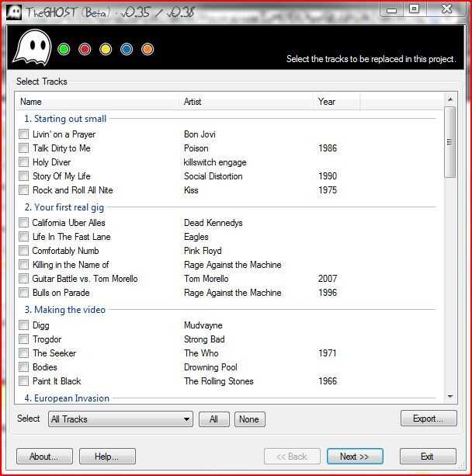Tick Rock and Roll All Nite
Viewport: 472px width, 476px height.
(x=23, y=189)
